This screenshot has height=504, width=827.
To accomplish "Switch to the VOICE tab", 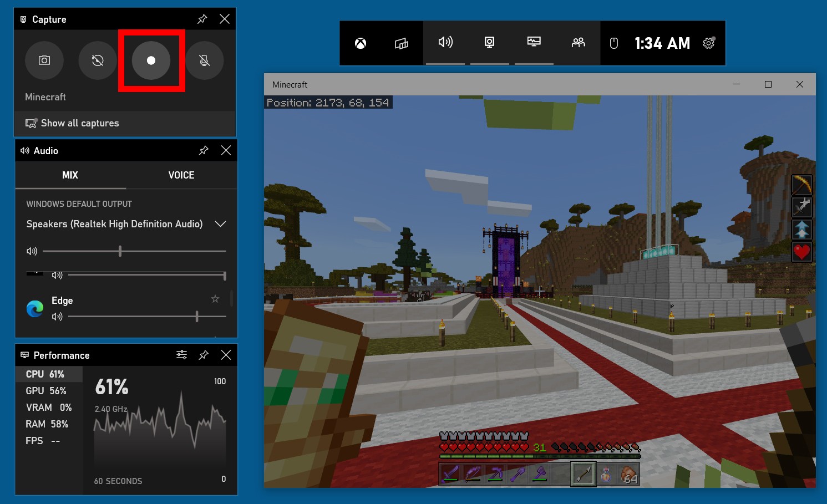I will [x=181, y=175].
